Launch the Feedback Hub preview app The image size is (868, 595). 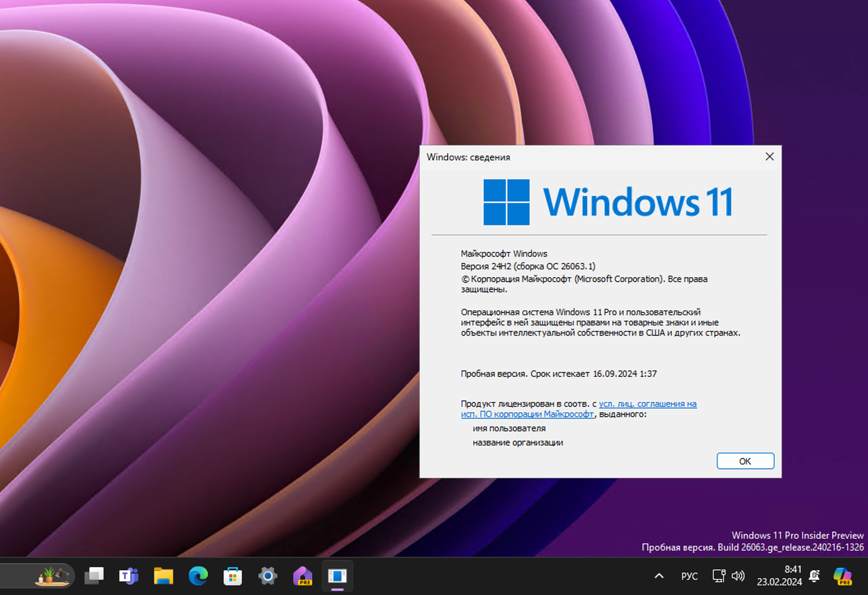[302, 576]
